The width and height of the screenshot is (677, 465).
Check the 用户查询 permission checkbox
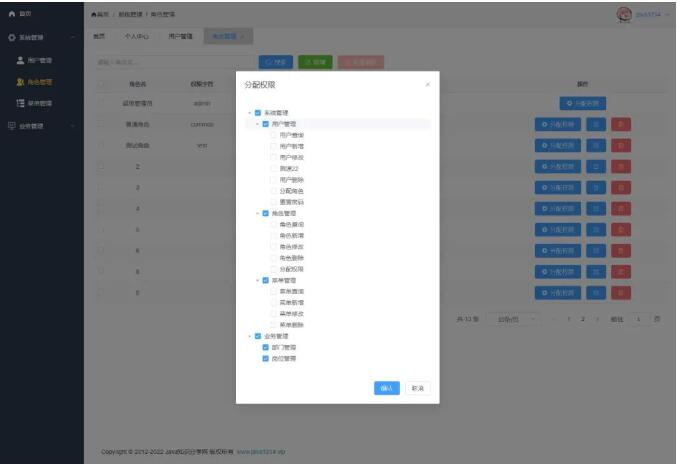pos(273,134)
